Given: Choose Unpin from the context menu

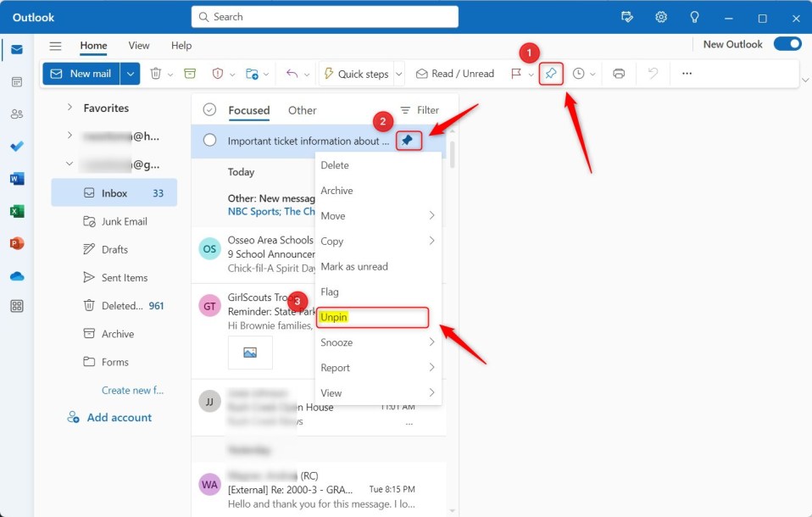Looking at the screenshot, I should (x=333, y=317).
